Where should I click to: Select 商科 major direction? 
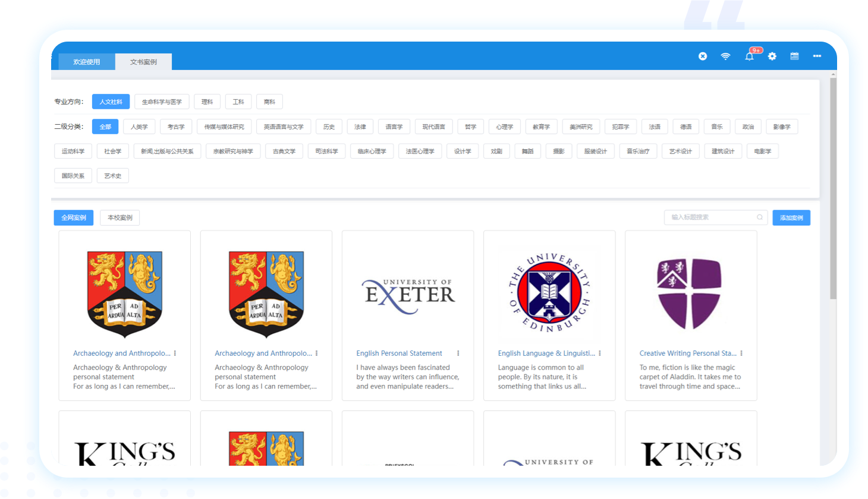click(269, 102)
